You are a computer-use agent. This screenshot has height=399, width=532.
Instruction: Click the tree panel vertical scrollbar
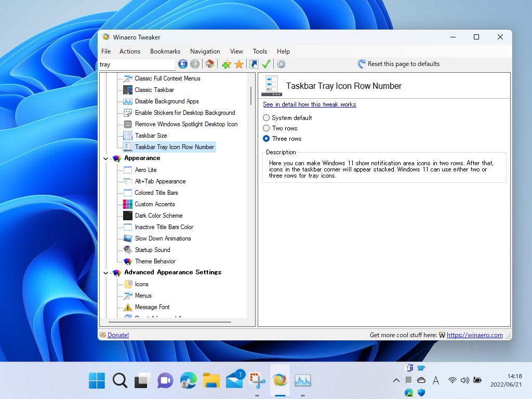click(x=251, y=96)
